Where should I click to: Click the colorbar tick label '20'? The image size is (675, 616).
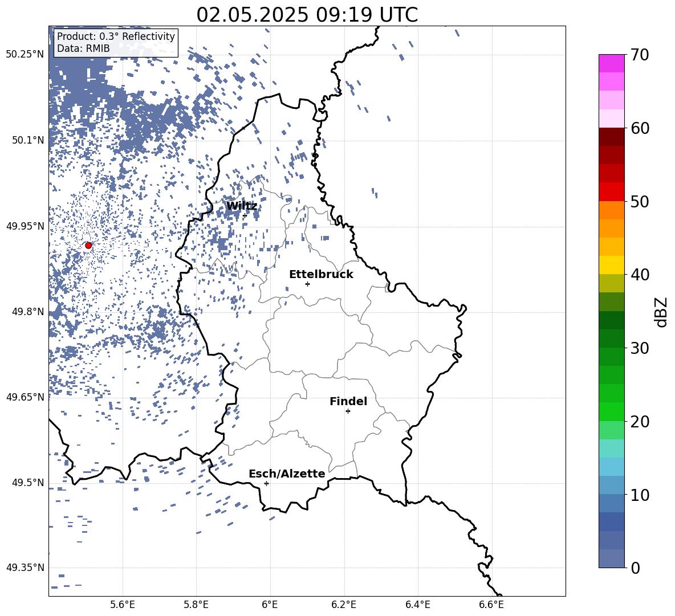point(640,422)
